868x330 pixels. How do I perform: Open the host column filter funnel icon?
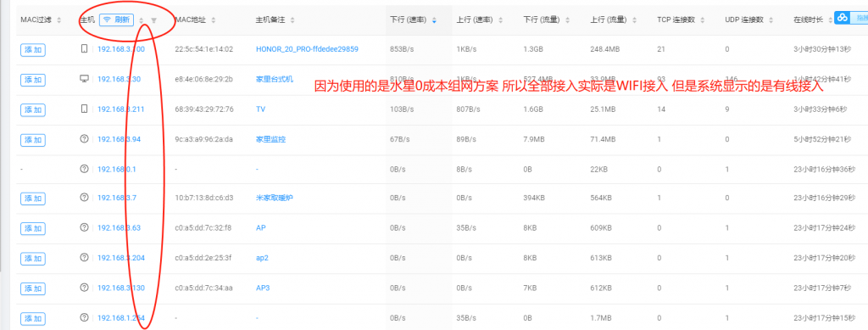pyautogui.click(x=154, y=20)
